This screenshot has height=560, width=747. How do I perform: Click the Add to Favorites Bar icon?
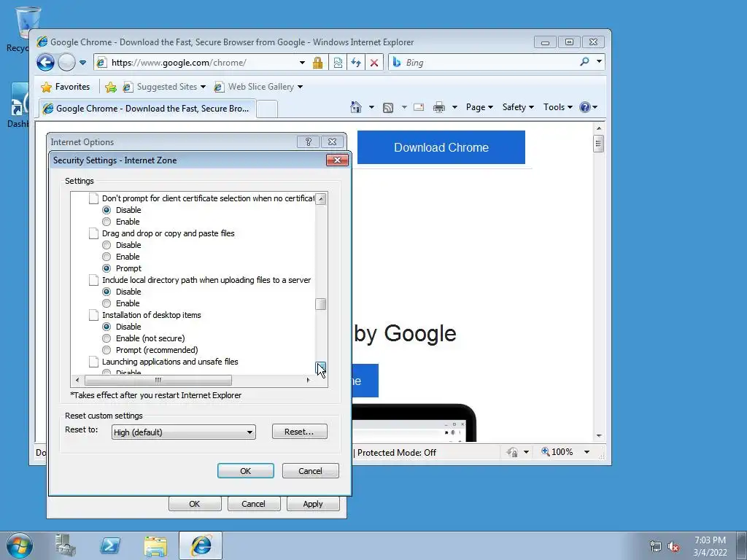[x=111, y=87]
